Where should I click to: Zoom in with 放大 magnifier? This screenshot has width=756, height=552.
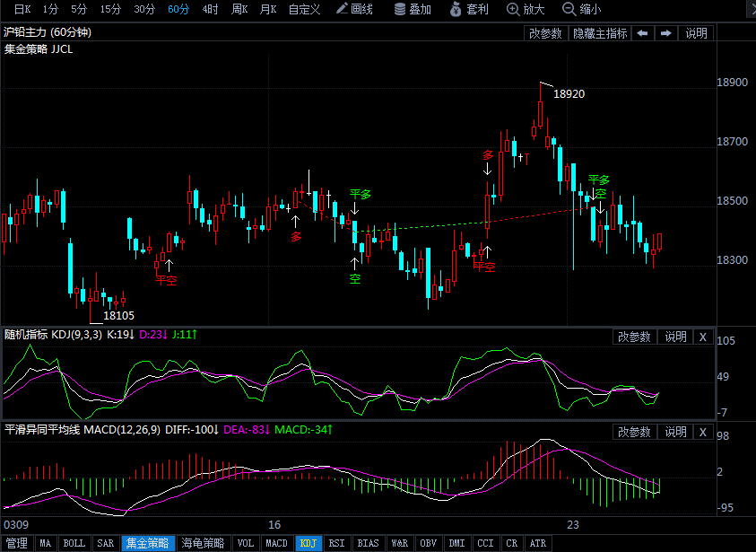[526, 9]
